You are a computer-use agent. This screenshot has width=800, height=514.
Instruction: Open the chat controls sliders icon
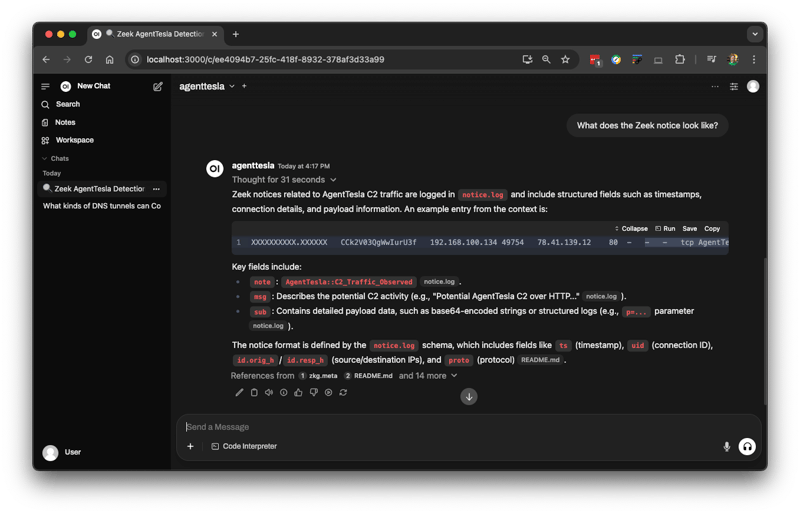click(x=734, y=87)
